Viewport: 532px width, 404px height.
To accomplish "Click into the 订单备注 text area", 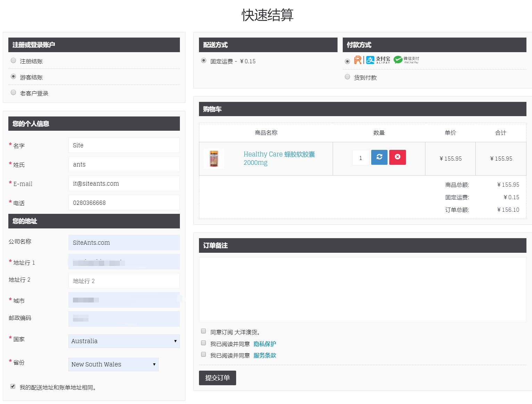I will click(362, 289).
